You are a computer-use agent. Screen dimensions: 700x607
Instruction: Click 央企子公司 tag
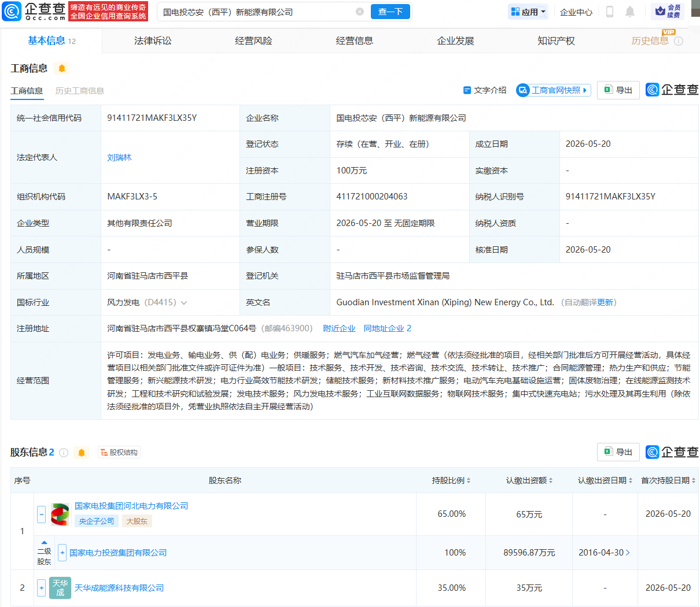(97, 521)
